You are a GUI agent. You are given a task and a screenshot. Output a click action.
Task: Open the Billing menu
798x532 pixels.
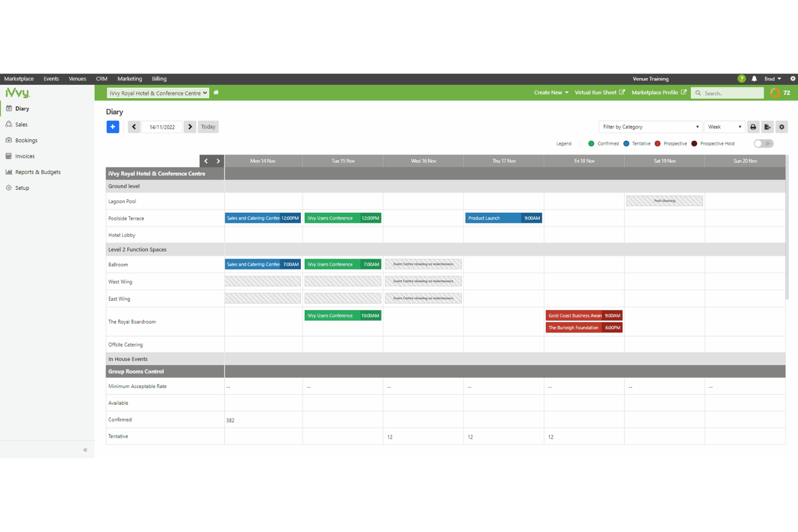point(159,79)
